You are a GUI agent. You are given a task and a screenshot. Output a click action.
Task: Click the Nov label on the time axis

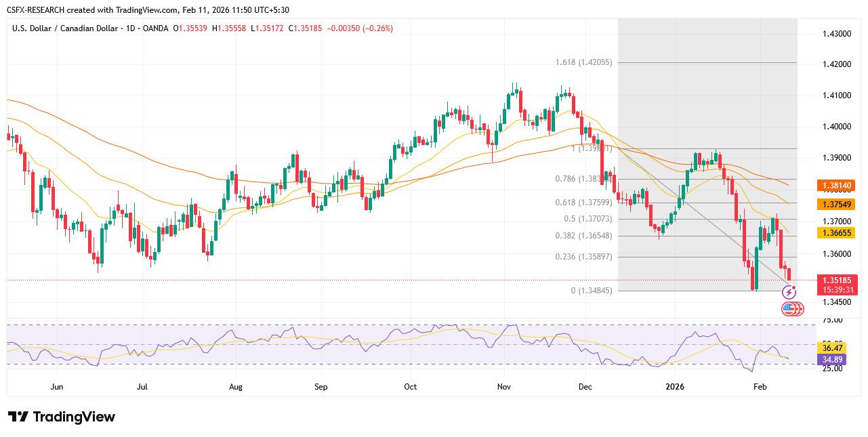pos(503,387)
